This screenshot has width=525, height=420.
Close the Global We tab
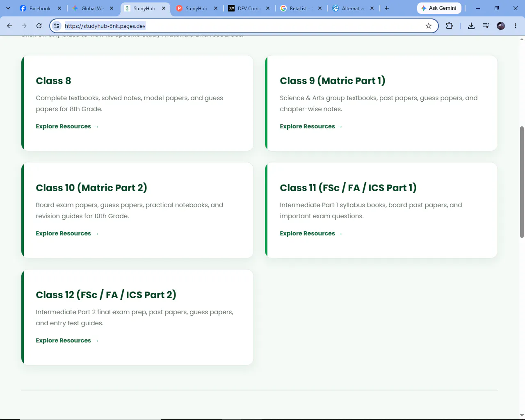(x=112, y=8)
